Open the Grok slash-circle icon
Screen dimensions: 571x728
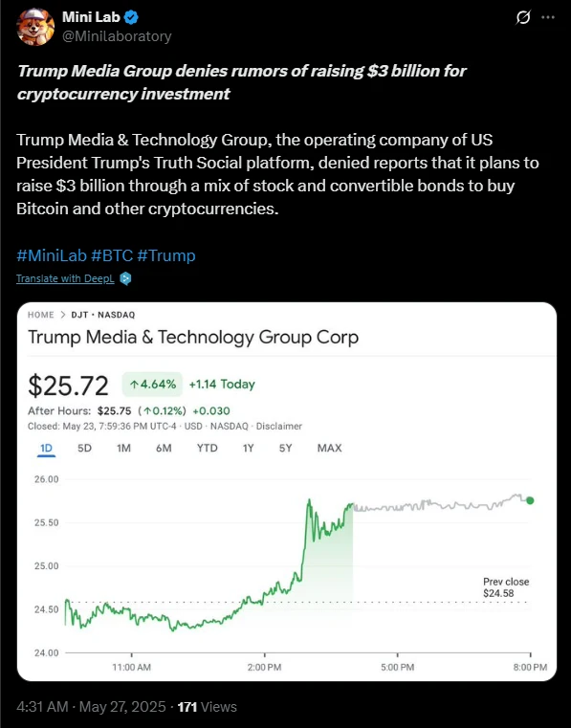(x=523, y=17)
